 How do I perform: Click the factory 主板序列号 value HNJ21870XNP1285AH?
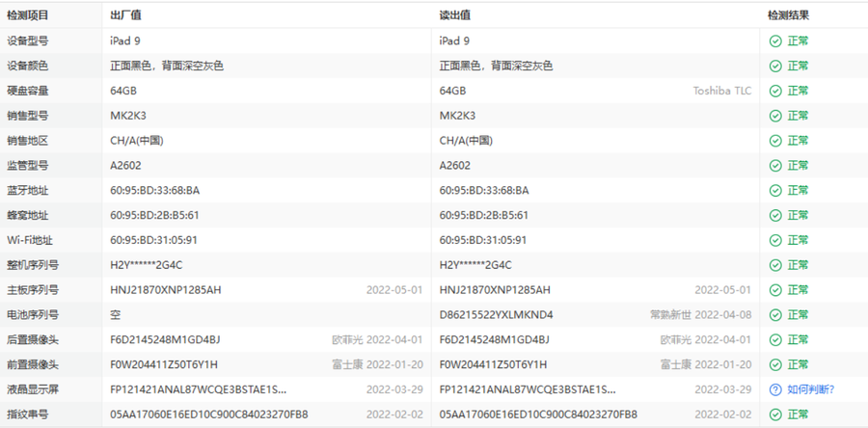coord(166,290)
